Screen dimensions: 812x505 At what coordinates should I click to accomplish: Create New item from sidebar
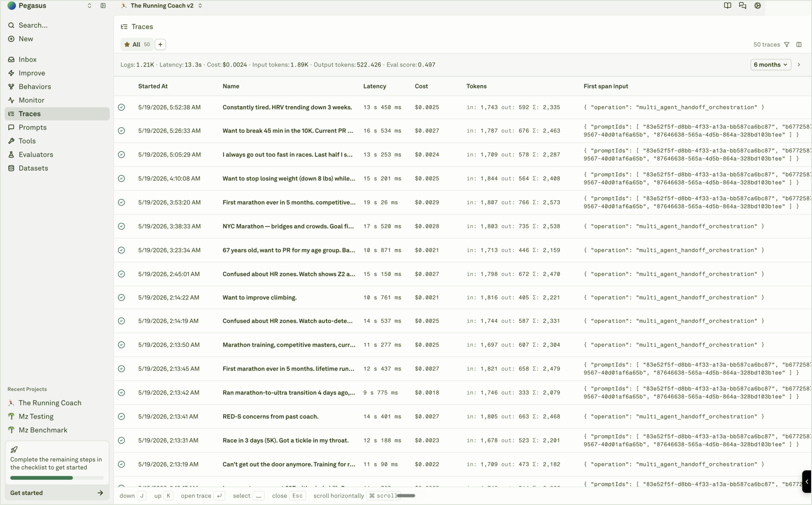click(x=57, y=39)
